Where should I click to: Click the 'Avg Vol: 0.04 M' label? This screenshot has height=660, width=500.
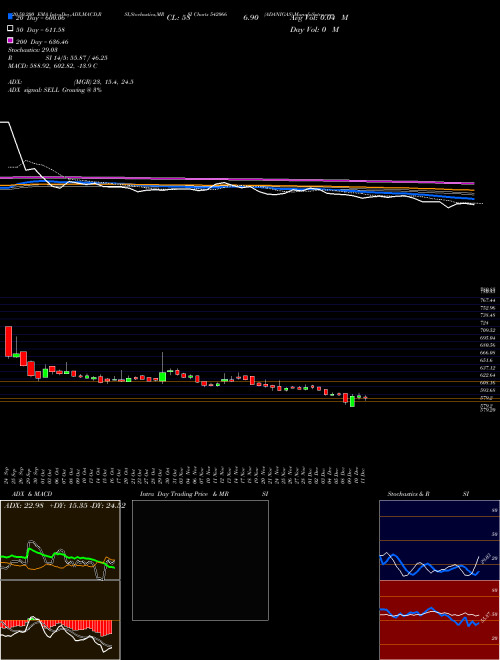point(319,18)
